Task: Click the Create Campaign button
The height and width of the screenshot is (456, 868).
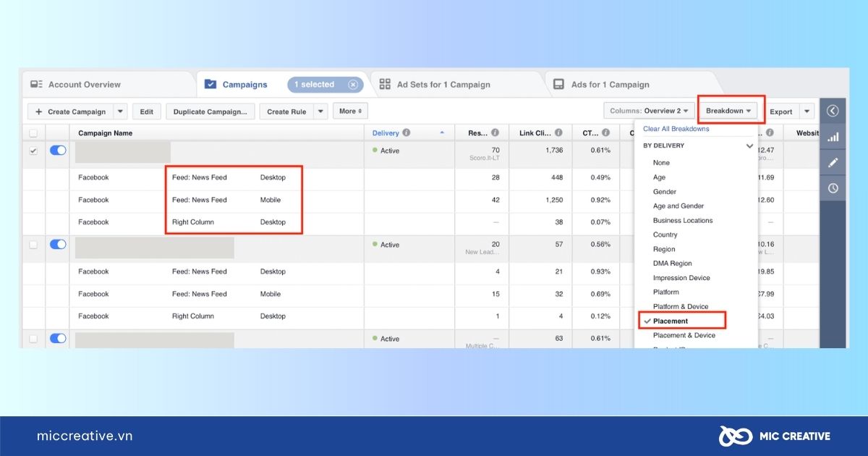Action: click(70, 111)
